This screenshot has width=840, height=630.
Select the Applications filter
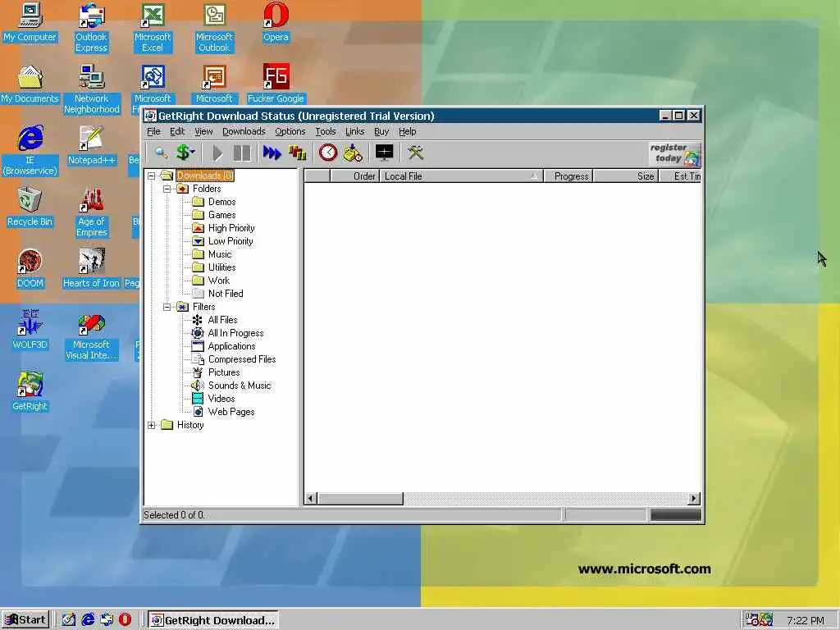coord(231,346)
